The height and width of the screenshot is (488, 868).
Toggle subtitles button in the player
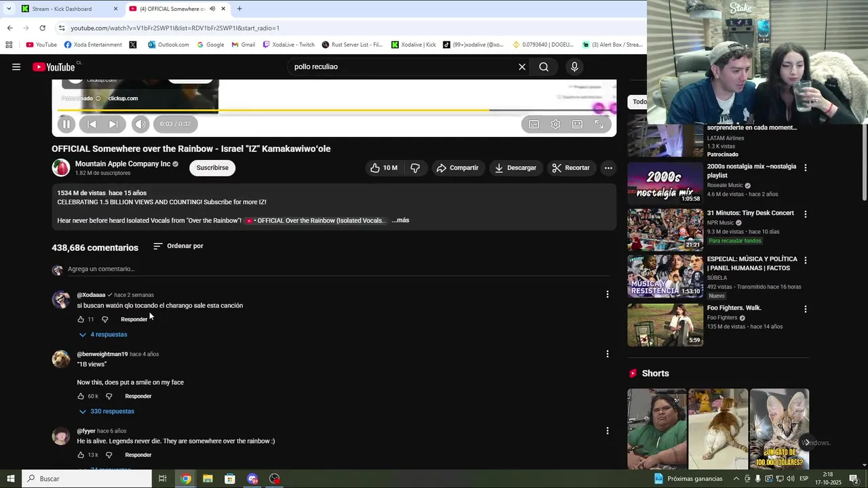[534, 124]
